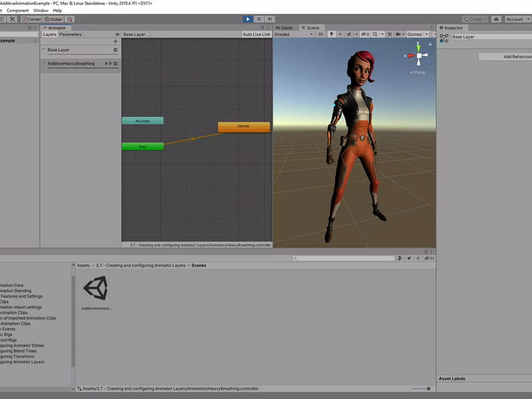This screenshot has width=532, height=399.
Task: Open the scene camera dropdown arrow
Action: tap(403, 35)
